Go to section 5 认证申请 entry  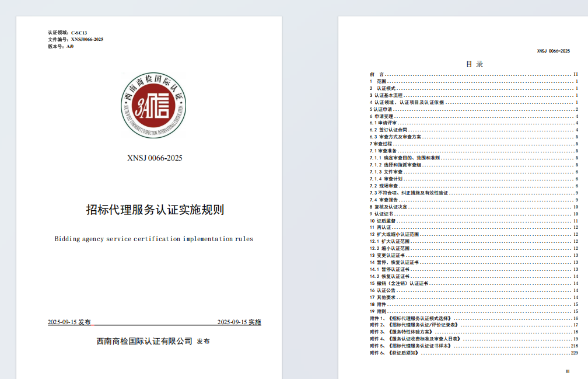click(381, 109)
